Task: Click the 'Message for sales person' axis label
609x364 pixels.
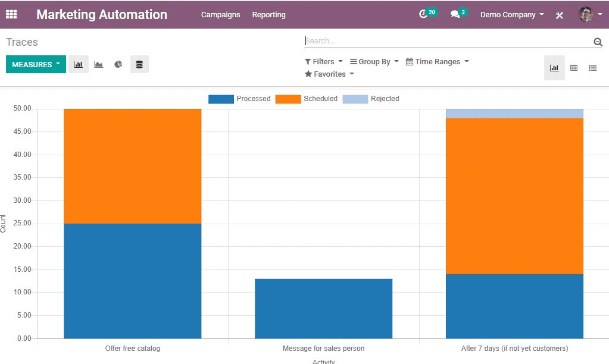Action: tap(323, 349)
